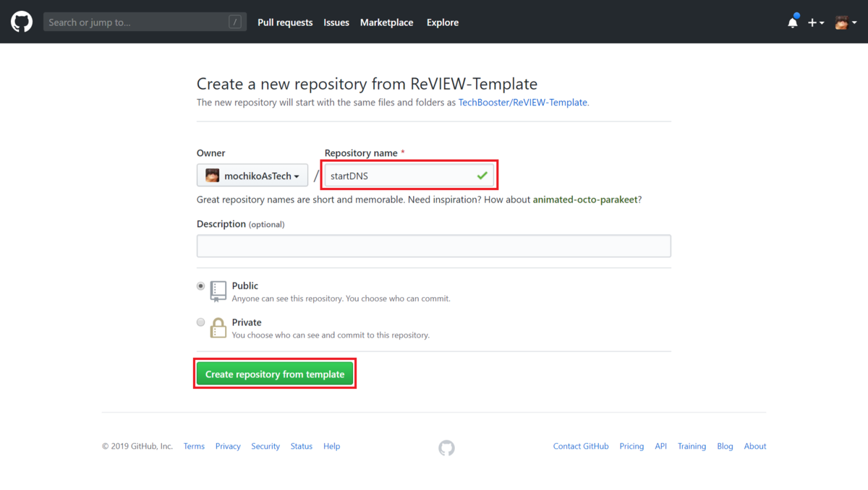This screenshot has width=868, height=490.
Task: Open the Blog footer link
Action: (x=725, y=447)
